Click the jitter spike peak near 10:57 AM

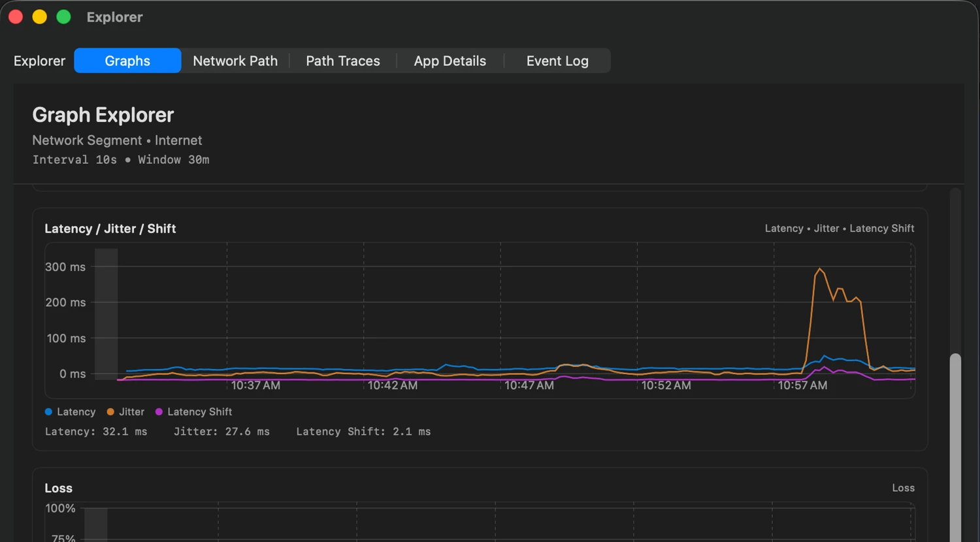coord(820,269)
